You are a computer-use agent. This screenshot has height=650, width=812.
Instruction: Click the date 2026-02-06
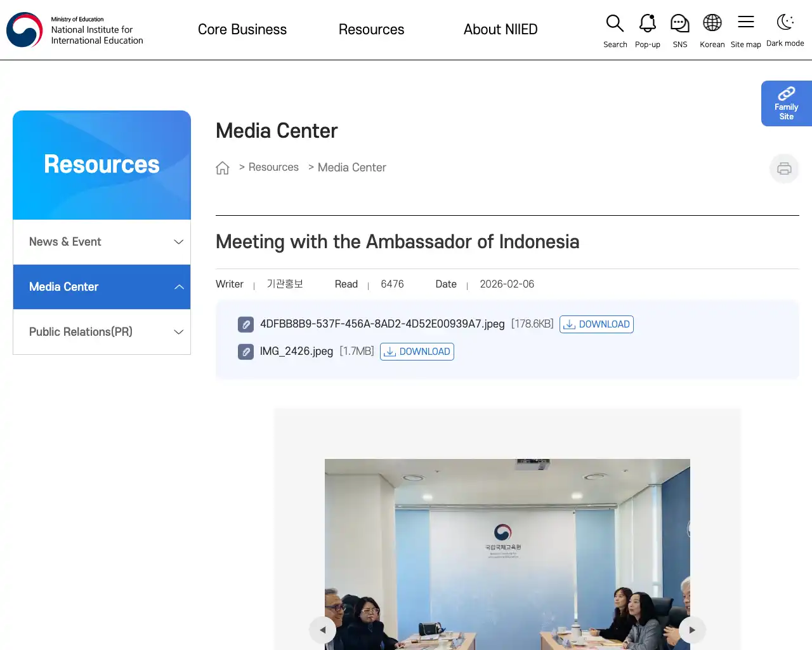tap(507, 284)
